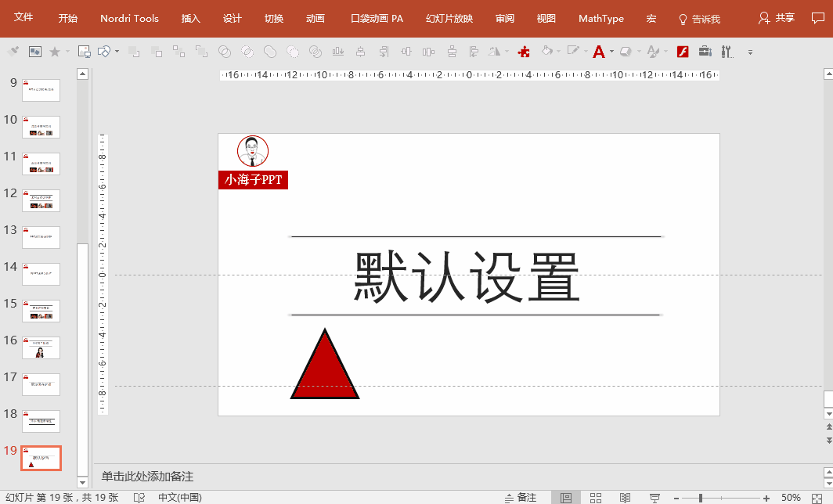Click the 告诉我 search box
This screenshot has width=833, height=504.
click(x=699, y=19)
